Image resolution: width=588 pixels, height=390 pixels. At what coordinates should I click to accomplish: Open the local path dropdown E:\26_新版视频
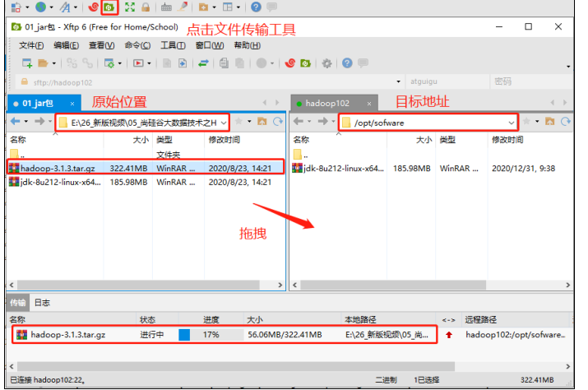224,123
